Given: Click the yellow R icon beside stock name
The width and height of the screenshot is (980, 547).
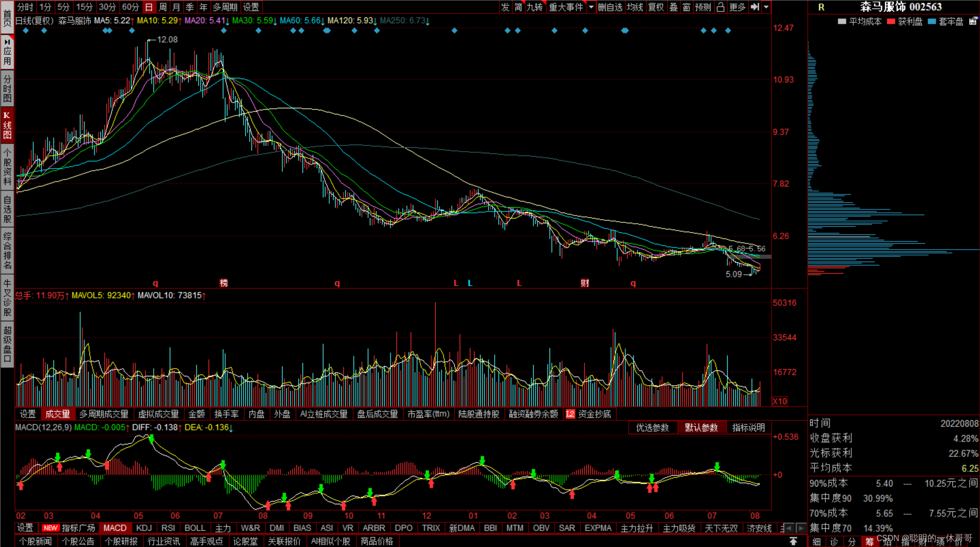Looking at the screenshot, I should pos(821,7).
